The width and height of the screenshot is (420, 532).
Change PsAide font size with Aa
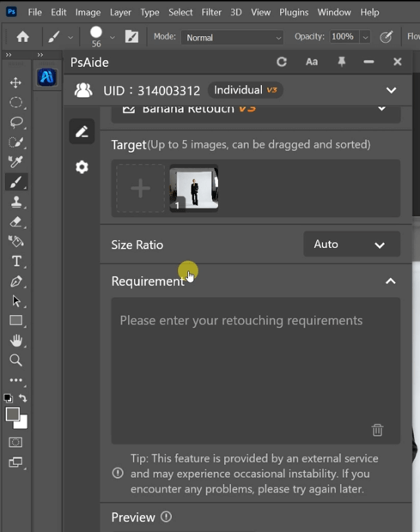pos(312,62)
